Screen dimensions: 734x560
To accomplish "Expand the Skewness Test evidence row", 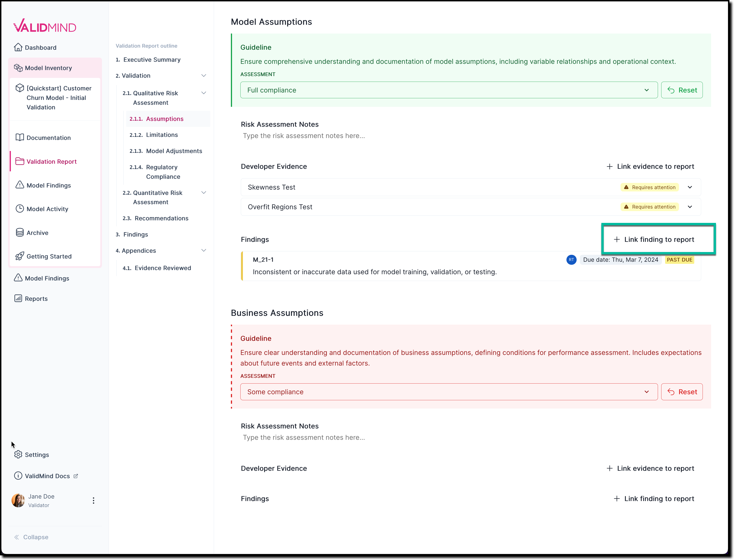I will tap(690, 187).
